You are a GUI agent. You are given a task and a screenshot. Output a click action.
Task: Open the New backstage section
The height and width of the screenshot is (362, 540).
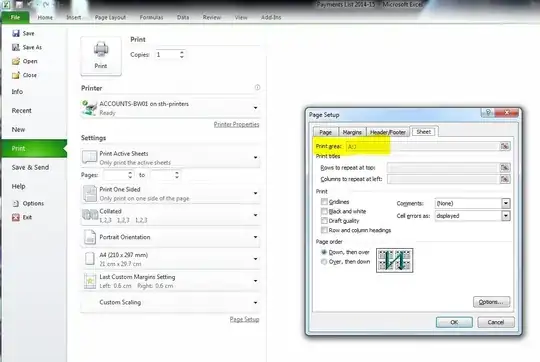[x=18, y=130]
